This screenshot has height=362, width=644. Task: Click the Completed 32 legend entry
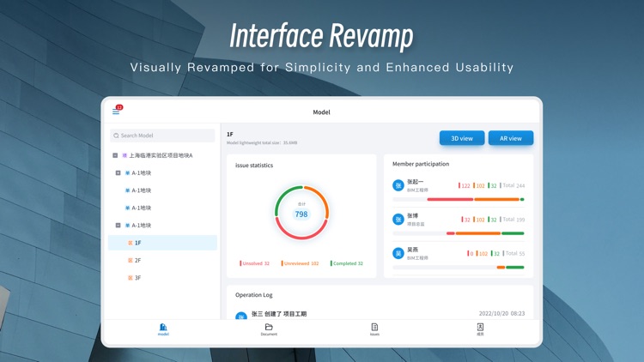[x=347, y=263]
